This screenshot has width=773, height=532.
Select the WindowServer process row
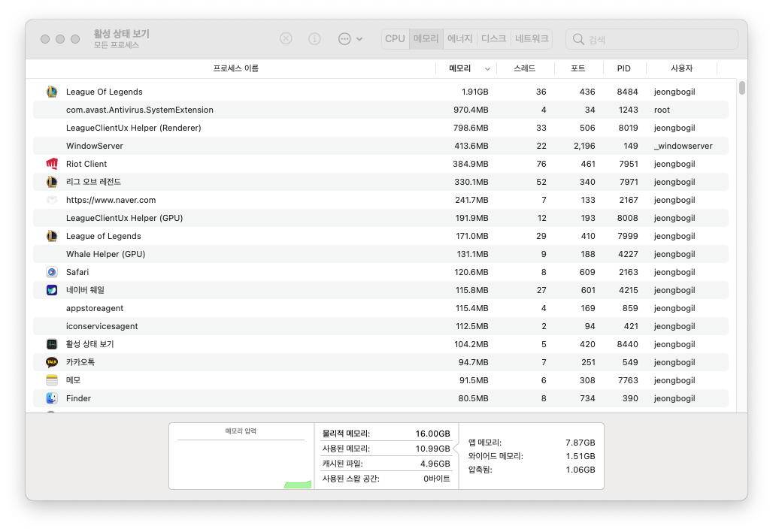[380, 146]
